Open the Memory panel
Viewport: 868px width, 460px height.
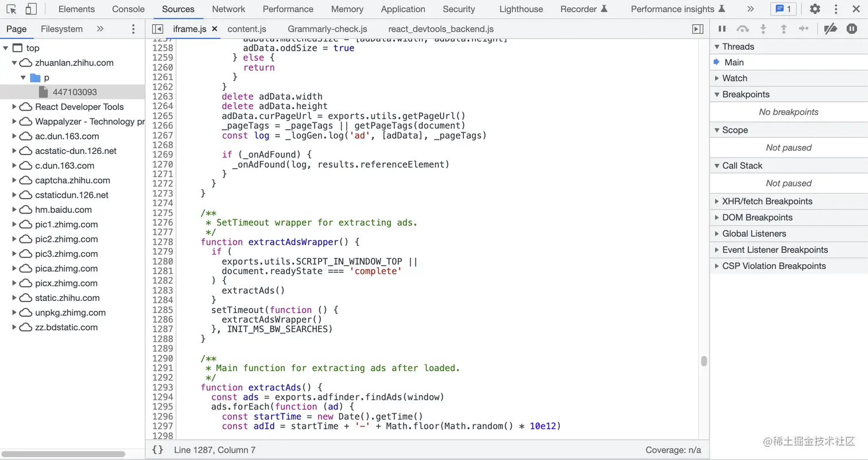(x=347, y=9)
